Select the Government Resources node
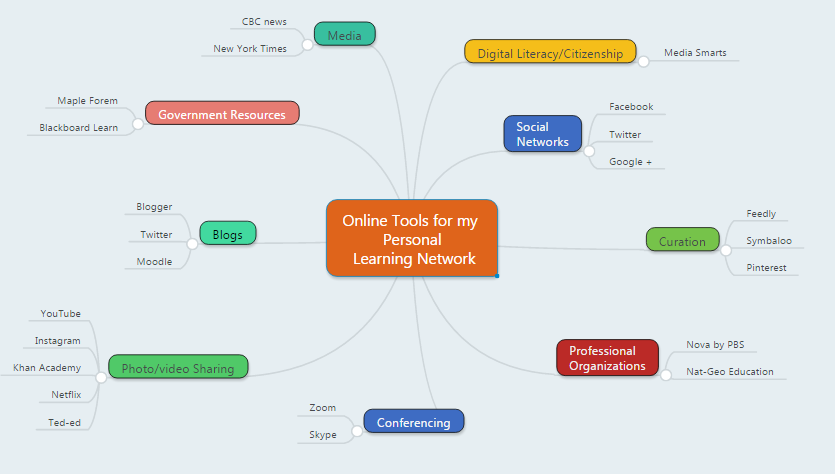 pyautogui.click(x=222, y=113)
